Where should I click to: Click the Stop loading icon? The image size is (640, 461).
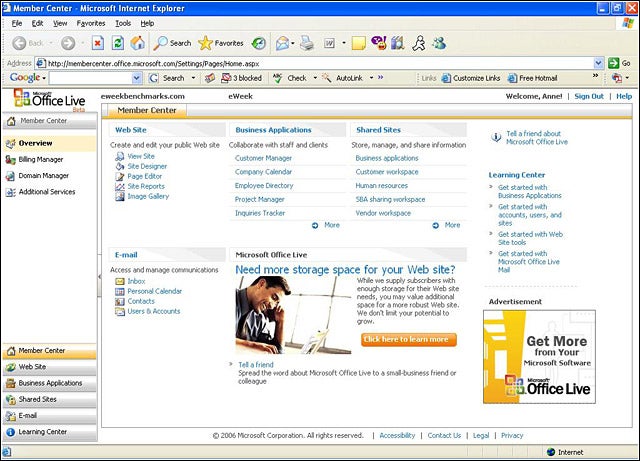pyautogui.click(x=98, y=43)
